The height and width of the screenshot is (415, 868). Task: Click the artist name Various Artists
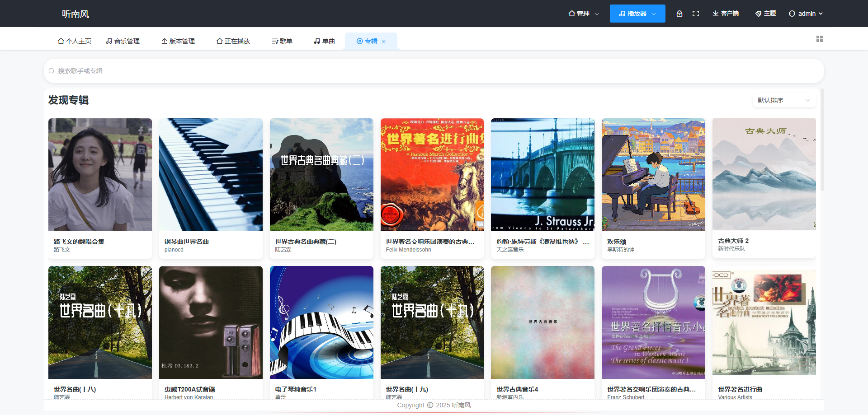click(735, 397)
